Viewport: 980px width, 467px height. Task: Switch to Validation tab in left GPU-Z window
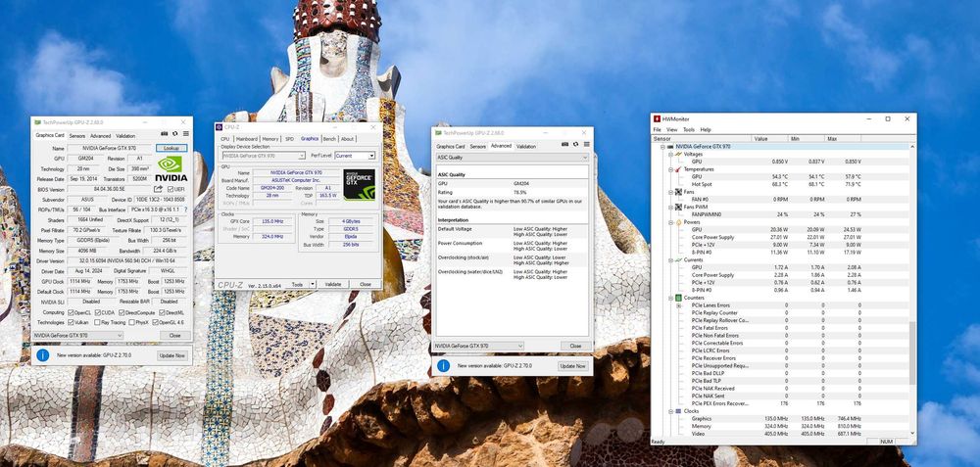[x=125, y=135]
